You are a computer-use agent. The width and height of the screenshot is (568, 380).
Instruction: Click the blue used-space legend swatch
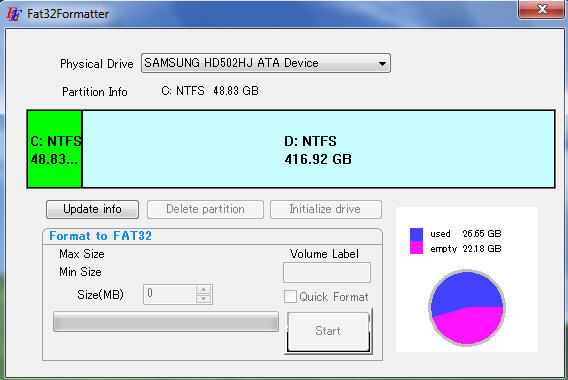[x=416, y=234]
